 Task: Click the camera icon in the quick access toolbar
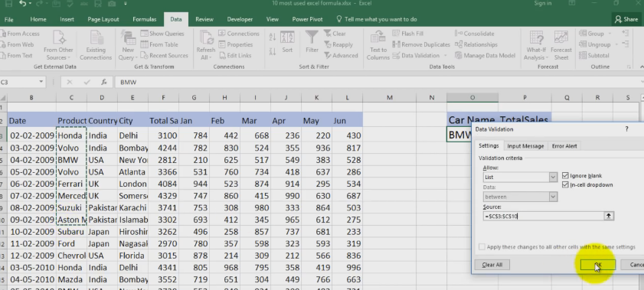click(x=112, y=4)
